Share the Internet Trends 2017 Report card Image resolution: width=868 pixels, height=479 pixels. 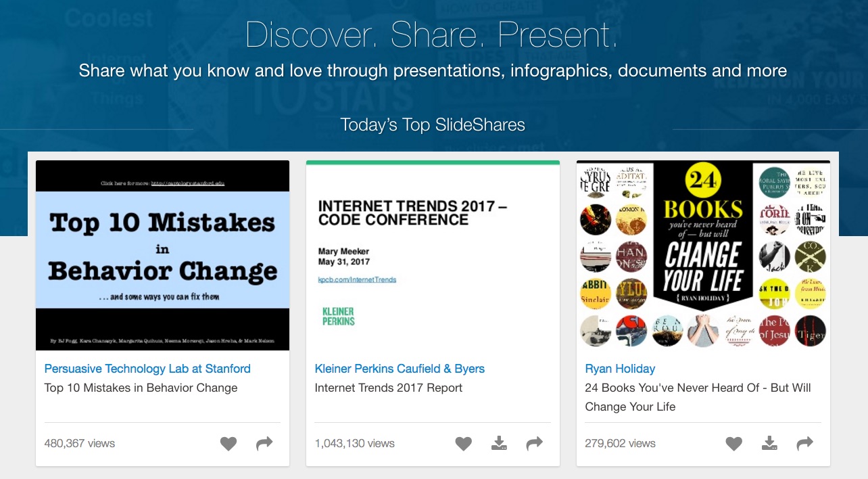(535, 444)
